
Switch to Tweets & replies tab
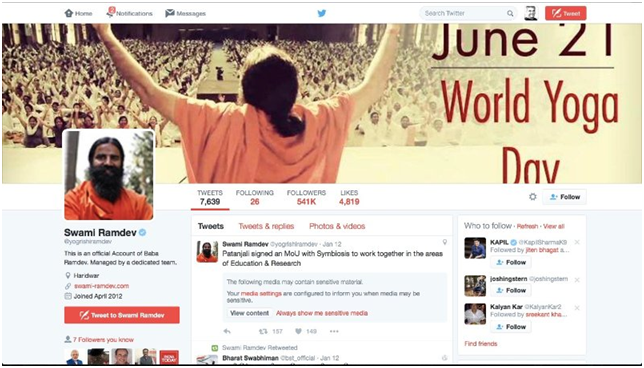coord(266,226)
